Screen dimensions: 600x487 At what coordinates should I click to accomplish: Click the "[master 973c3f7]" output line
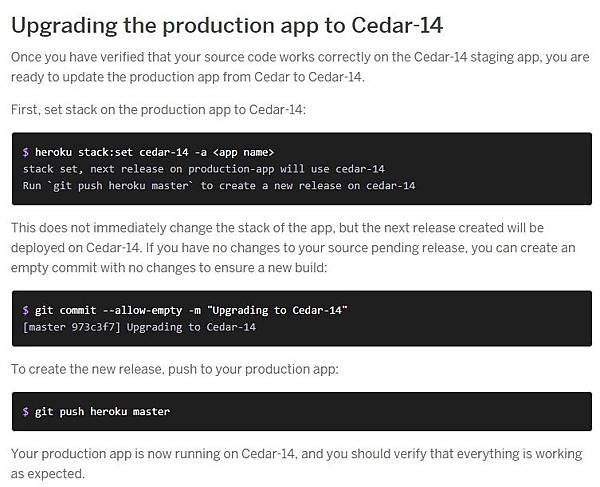tap(139, 327)
